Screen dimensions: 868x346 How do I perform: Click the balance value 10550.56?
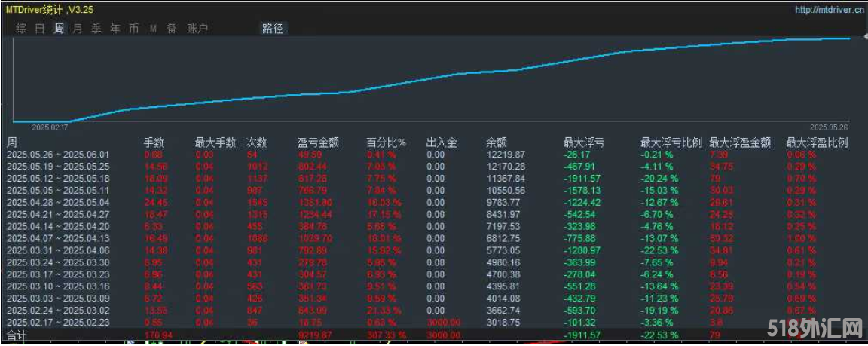(x=506, y=190)
